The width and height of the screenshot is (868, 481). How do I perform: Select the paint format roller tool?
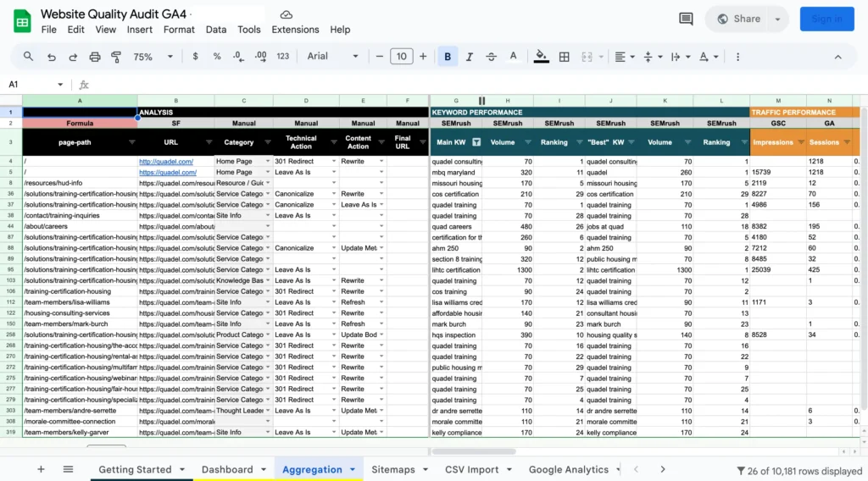[x=116, y=57]
